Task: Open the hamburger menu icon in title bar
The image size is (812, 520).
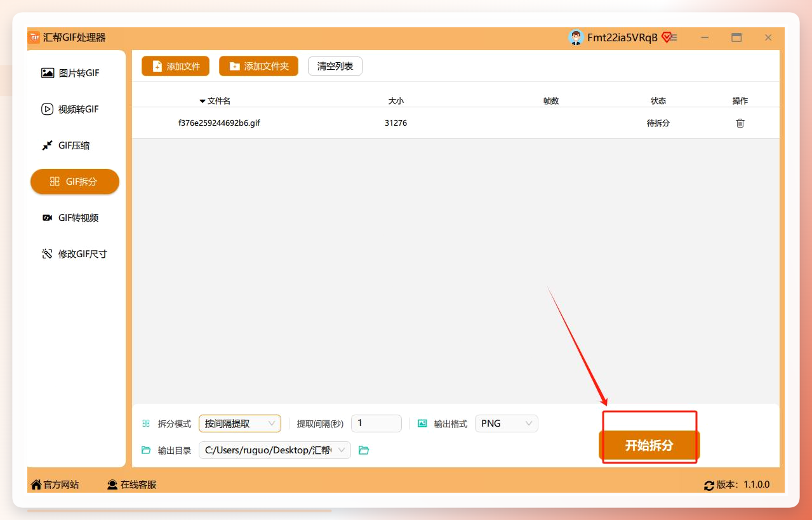Action: coord(674,37)
